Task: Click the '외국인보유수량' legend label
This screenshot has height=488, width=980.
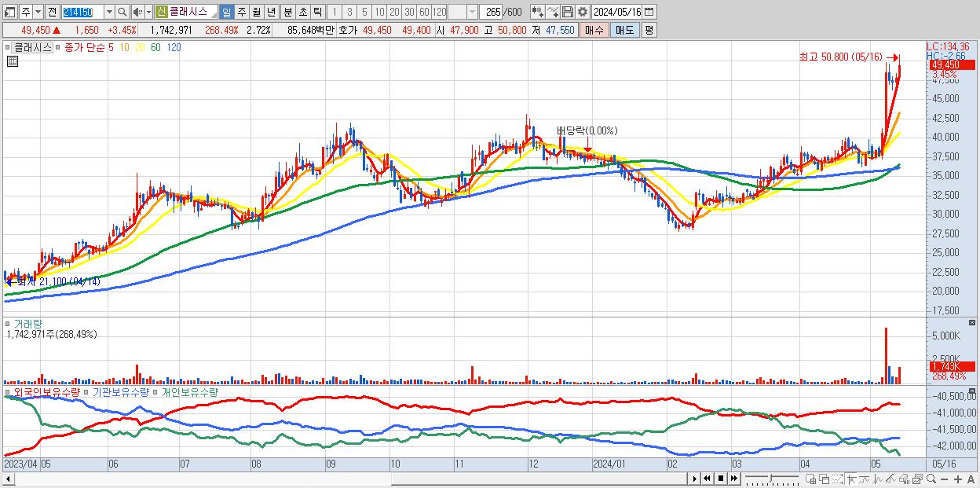Action: click(46, 391)
